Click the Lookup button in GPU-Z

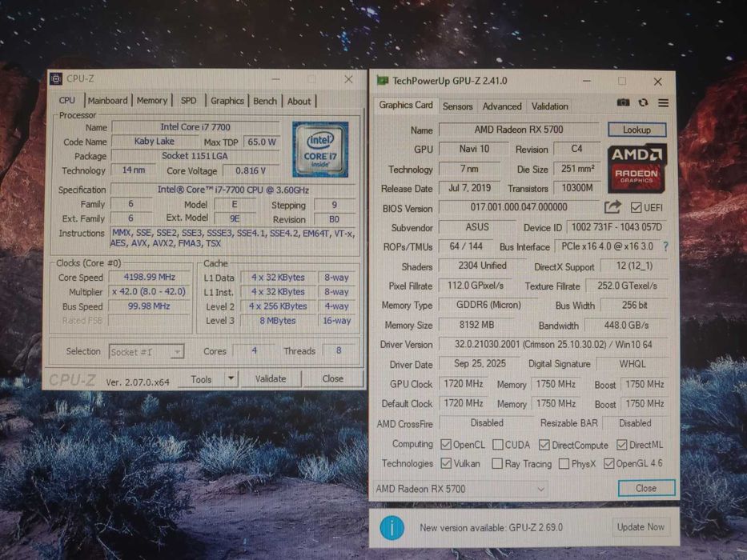coord(637,130)
